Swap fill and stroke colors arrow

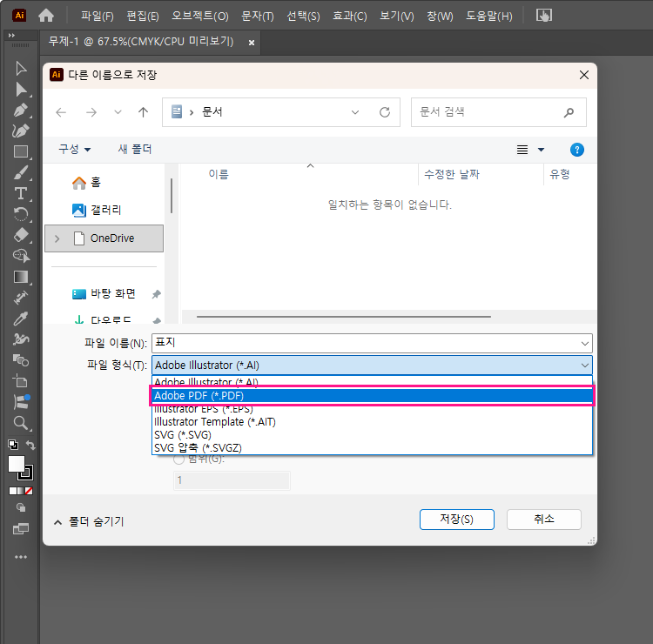click(x=31, y=446)
